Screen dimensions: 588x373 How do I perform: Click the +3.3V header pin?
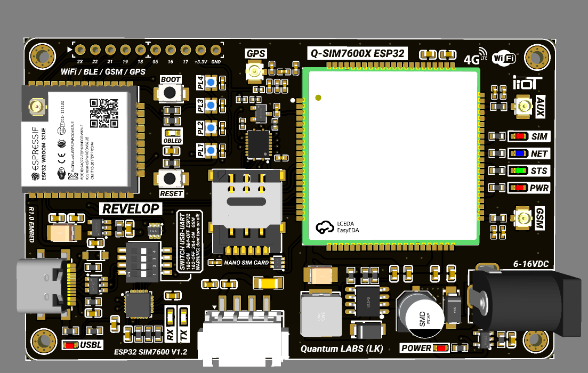coord(200,50)
